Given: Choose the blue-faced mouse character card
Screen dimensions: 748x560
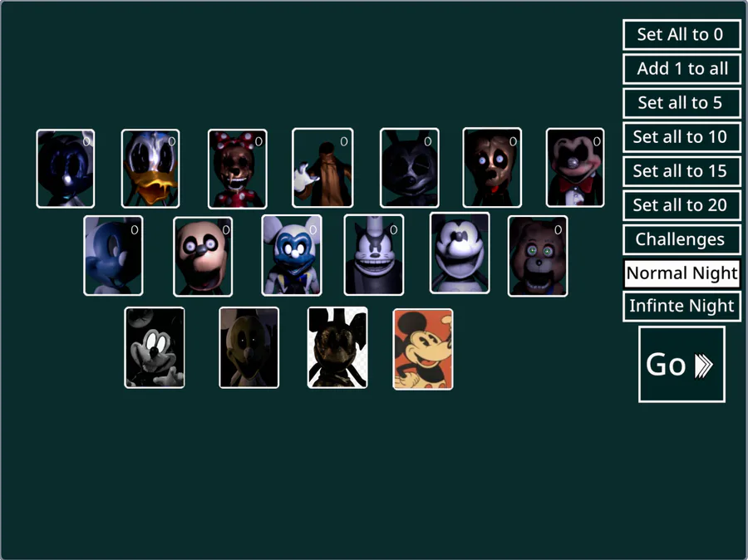Looking at the screenshot, I should click(x=292, y=255).
